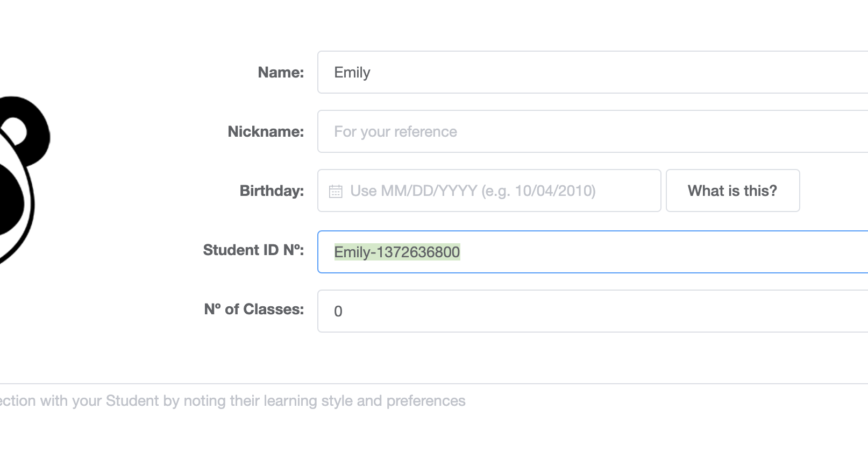This screenshot has width=868, height=465.
Task: Click the learning style and preferences hint text
Action: click(233, 401)
